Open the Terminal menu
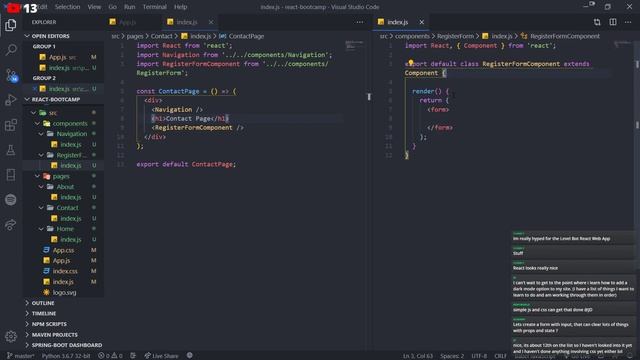This screenshot has height=360, width=640. click(x=155, y=7)
